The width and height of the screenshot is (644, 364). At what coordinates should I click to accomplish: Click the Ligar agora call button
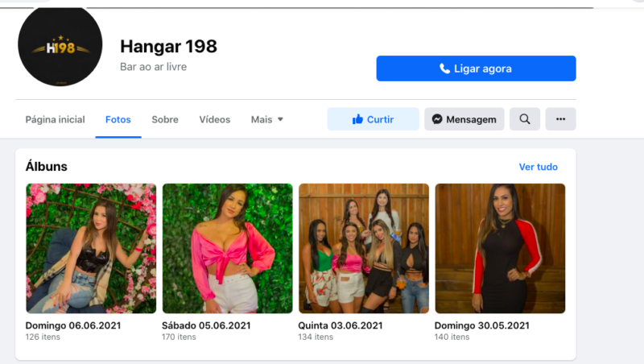(x=476, y=68)
